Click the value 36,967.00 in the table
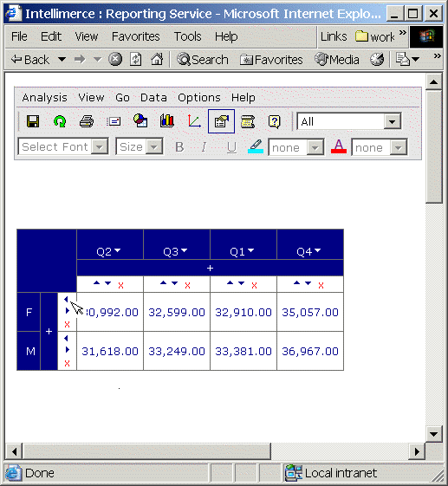This screenshot has height=486, width=448. tap(310, 351)
